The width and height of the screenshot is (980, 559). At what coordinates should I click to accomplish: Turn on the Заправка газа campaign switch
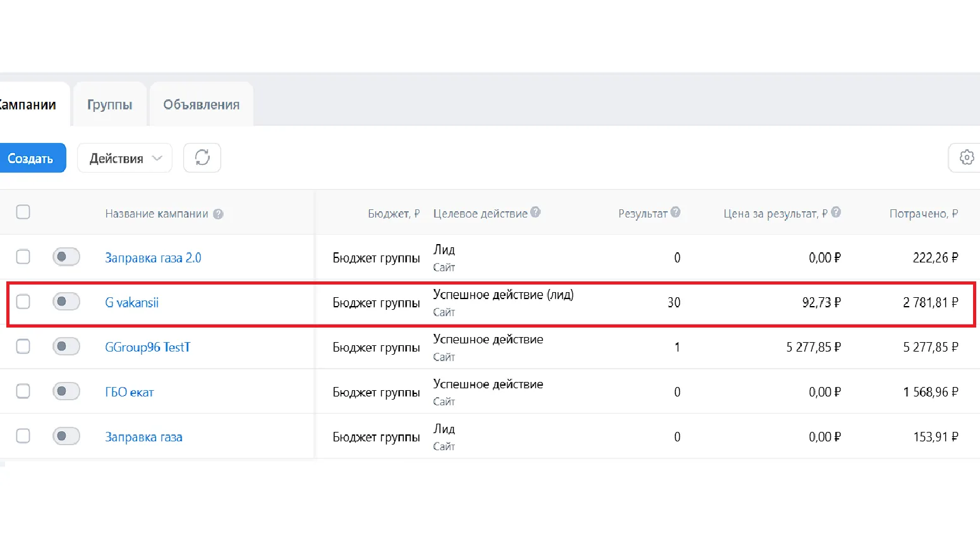click(66, 436)
